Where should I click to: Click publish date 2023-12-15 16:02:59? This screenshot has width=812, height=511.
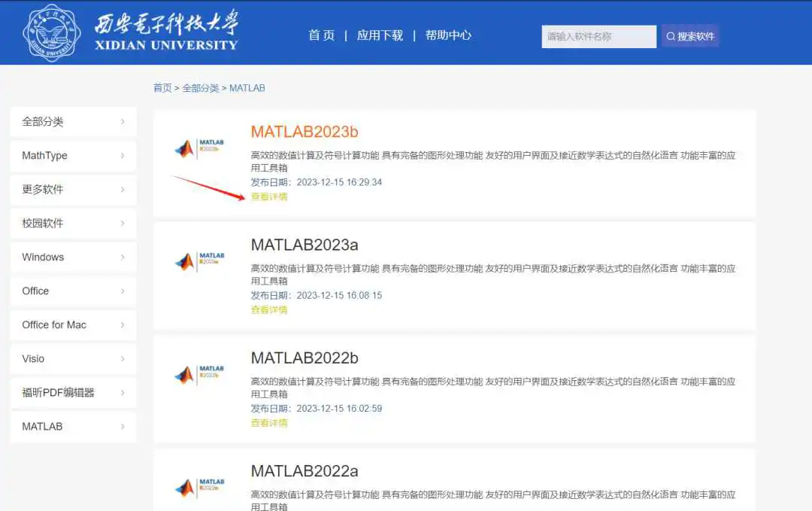coord(339,409)
